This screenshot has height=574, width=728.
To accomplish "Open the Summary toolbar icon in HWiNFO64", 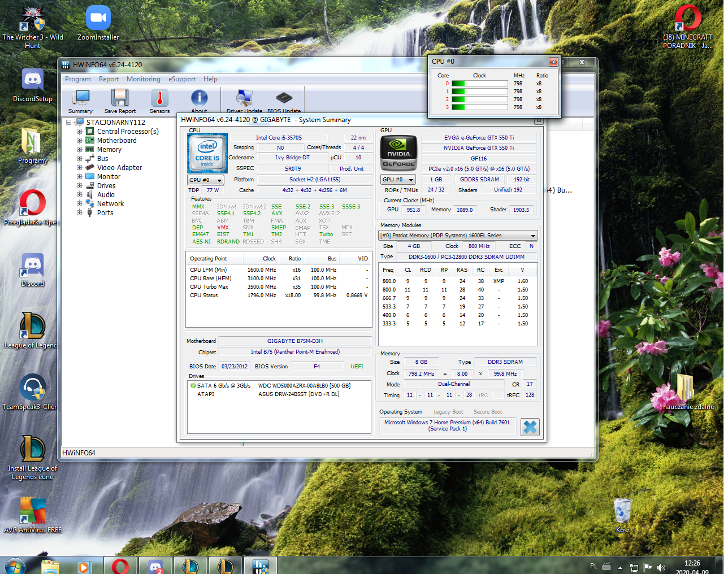I will pos(80,102).
